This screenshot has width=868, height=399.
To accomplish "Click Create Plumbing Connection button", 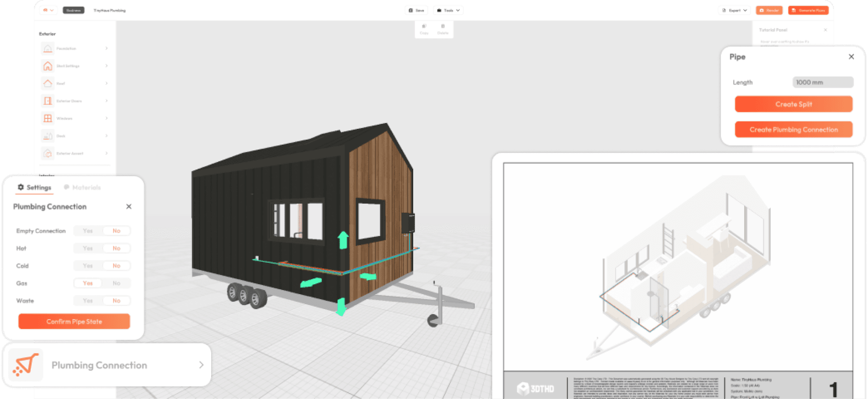I will [794, 130].
